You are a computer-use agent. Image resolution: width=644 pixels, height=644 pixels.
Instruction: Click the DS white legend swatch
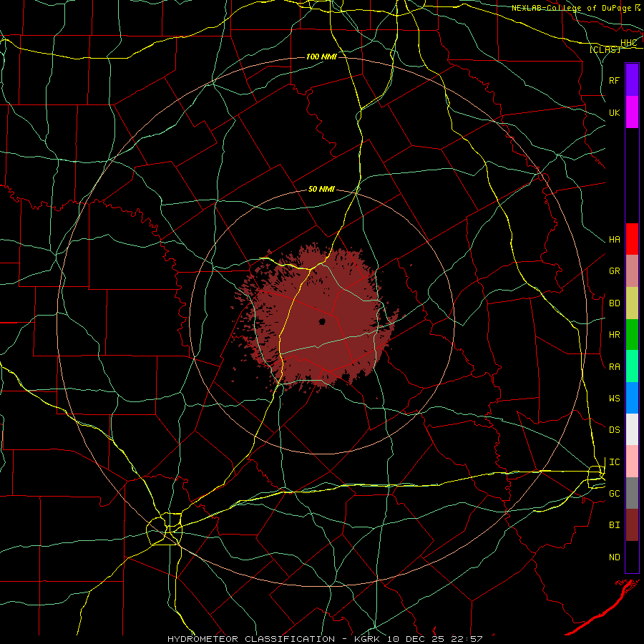point(632,429)
